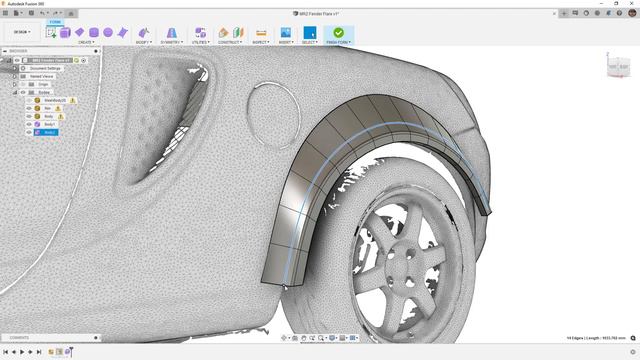Viewport: 640px width, 360px height.
Task: Toggle visibility of the Origin folder
Action: [x=23, y=84]
